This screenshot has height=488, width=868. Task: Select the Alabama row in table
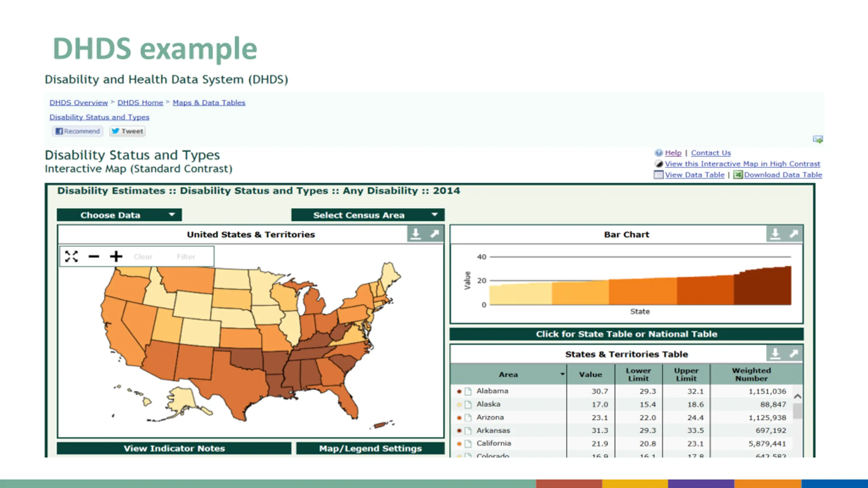point(622,391)
